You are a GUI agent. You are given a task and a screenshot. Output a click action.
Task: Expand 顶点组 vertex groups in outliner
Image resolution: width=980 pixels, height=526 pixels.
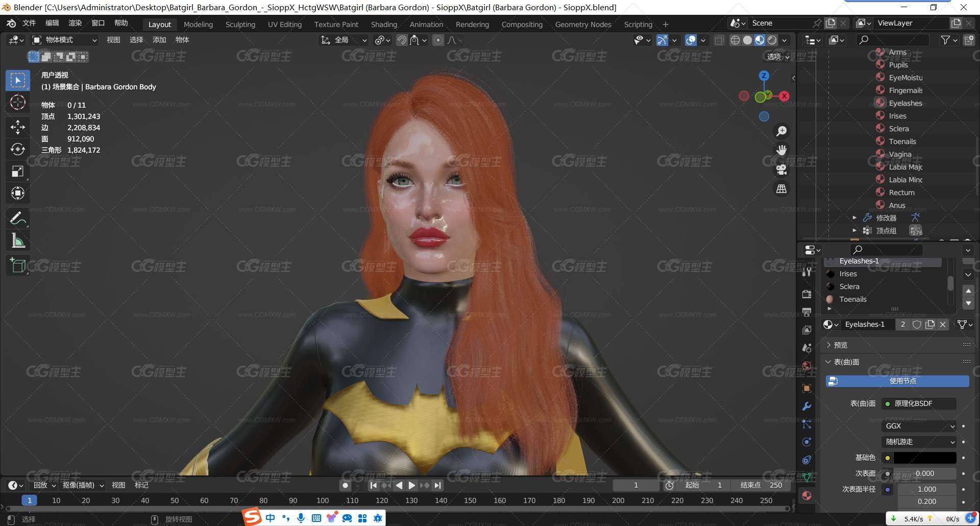[854, 230]
